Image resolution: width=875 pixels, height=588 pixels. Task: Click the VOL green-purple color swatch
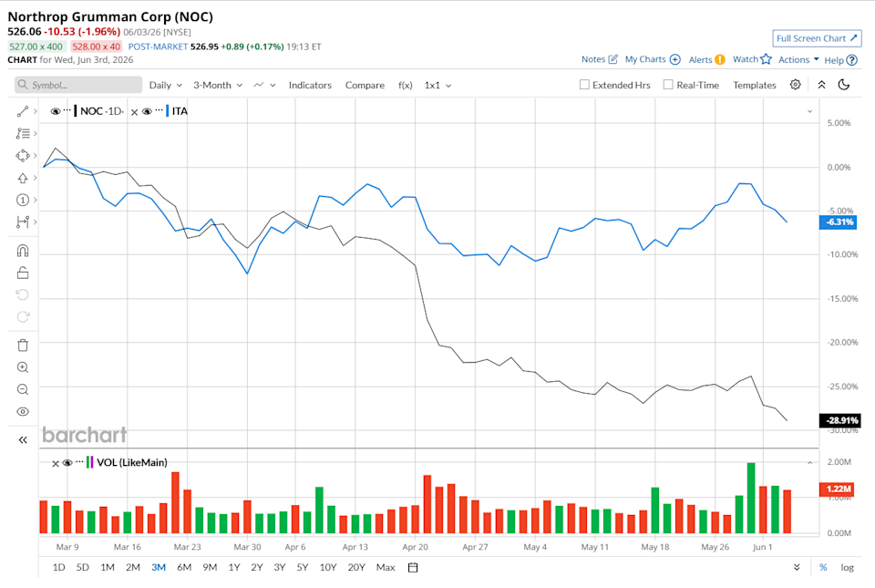[x=89, y=462]
